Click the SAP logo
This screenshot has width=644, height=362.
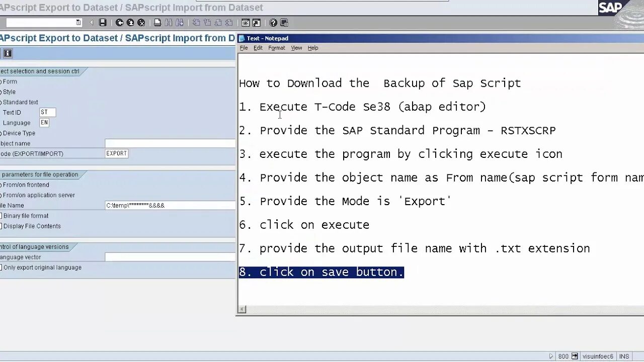tap(610, 8)
